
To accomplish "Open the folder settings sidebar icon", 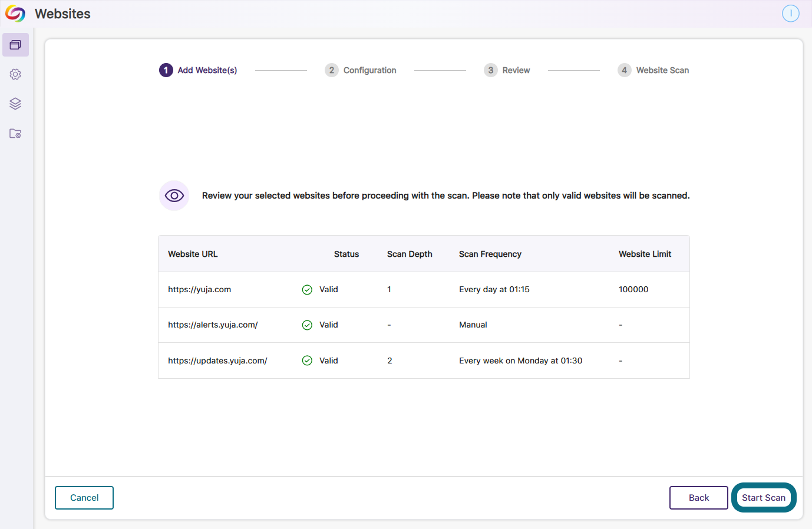I will (x=15, y=134).
